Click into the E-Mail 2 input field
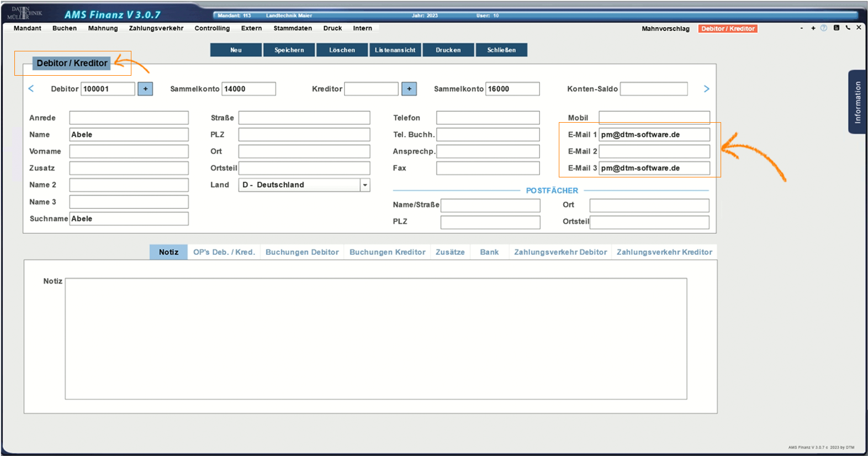This screenshot has height=456, width=868. [654, 151]
